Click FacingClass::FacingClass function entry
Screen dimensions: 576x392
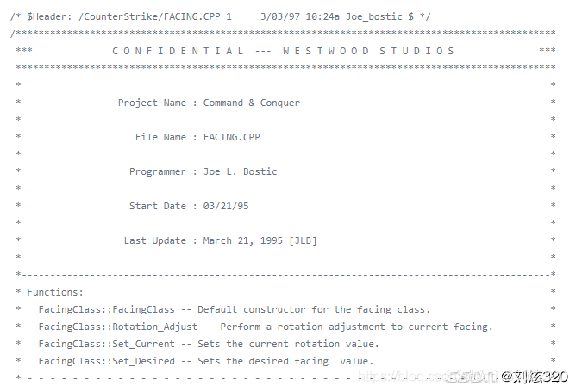coord(107,309)
